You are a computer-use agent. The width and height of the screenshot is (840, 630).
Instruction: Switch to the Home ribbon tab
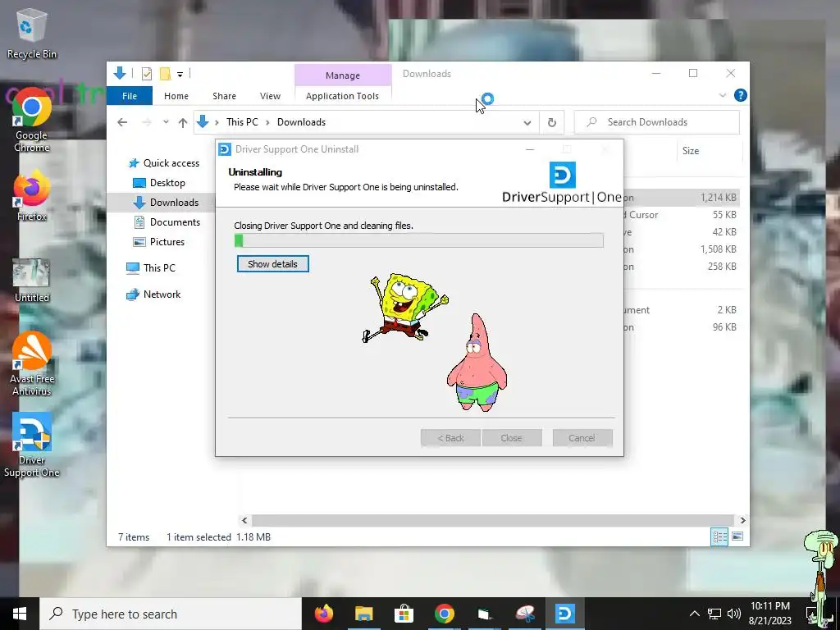(176, 96)
